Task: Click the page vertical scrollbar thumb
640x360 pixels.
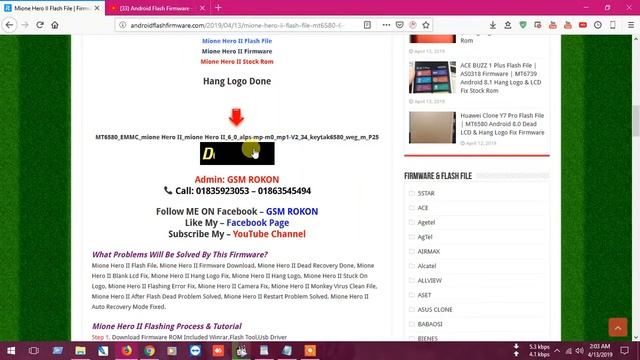Action: tap(636, 121)
